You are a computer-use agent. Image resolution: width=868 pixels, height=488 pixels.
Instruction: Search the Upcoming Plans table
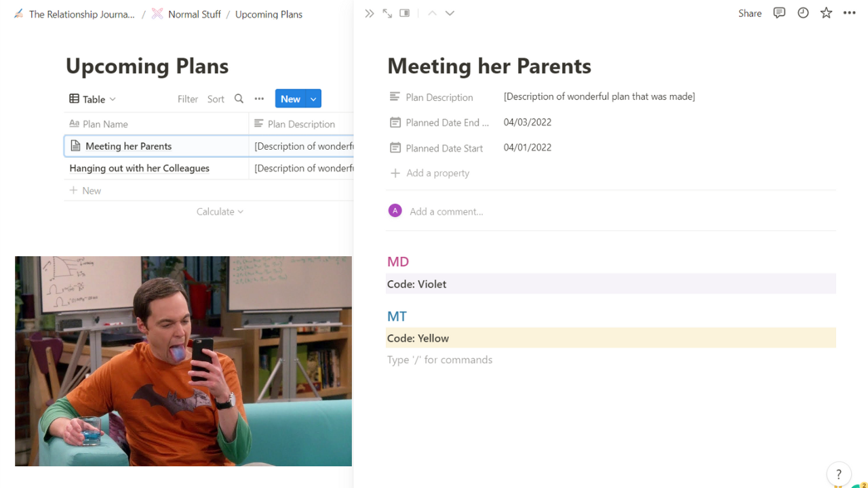tap(239, 99)
